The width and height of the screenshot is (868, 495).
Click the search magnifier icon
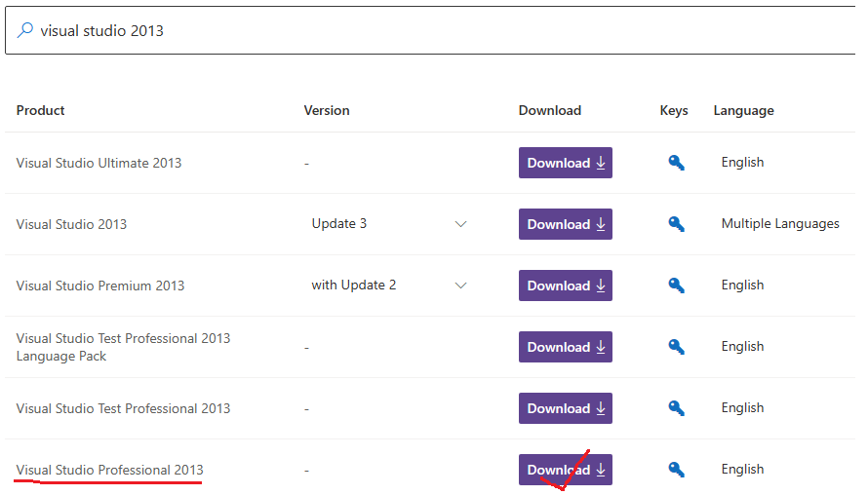tap(25, 30)
